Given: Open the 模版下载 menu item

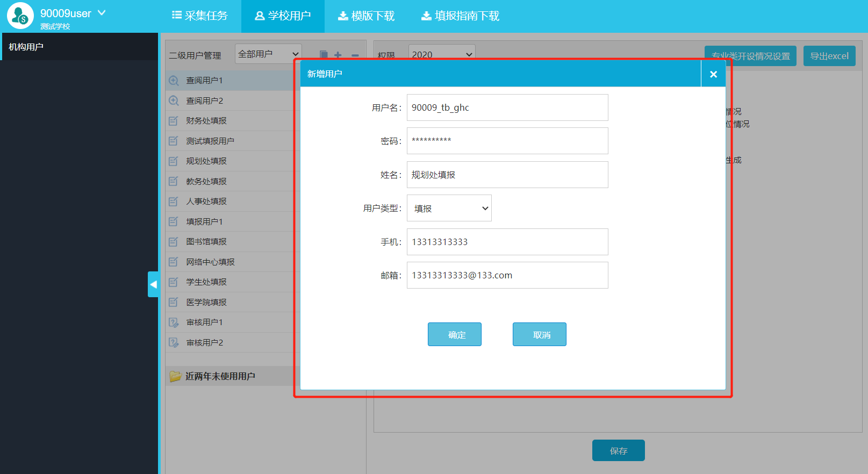Looking at the screenshot, I should click(366, 16).
